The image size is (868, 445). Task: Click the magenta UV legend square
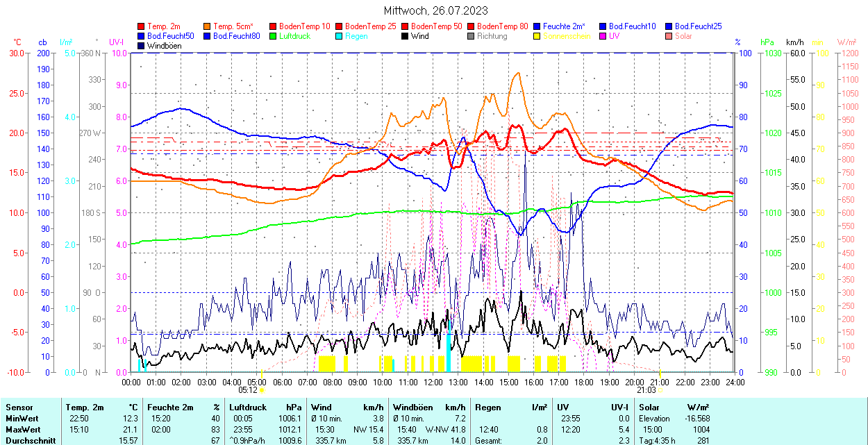point(603,36)
